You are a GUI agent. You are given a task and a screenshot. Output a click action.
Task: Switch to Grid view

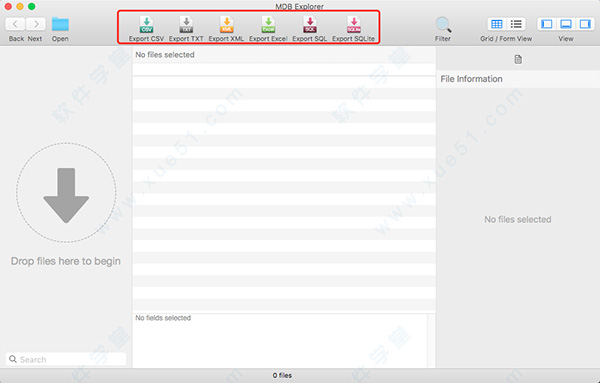click(x=497, y=24)
